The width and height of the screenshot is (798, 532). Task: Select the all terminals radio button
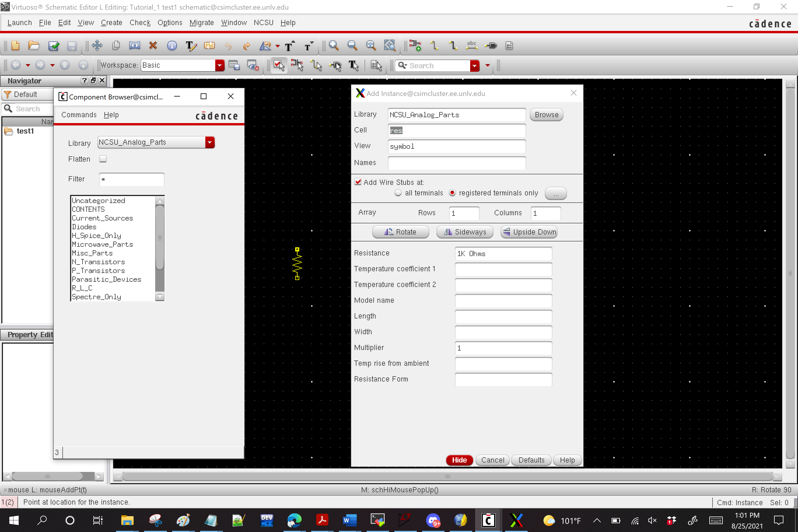pos(398,193)
